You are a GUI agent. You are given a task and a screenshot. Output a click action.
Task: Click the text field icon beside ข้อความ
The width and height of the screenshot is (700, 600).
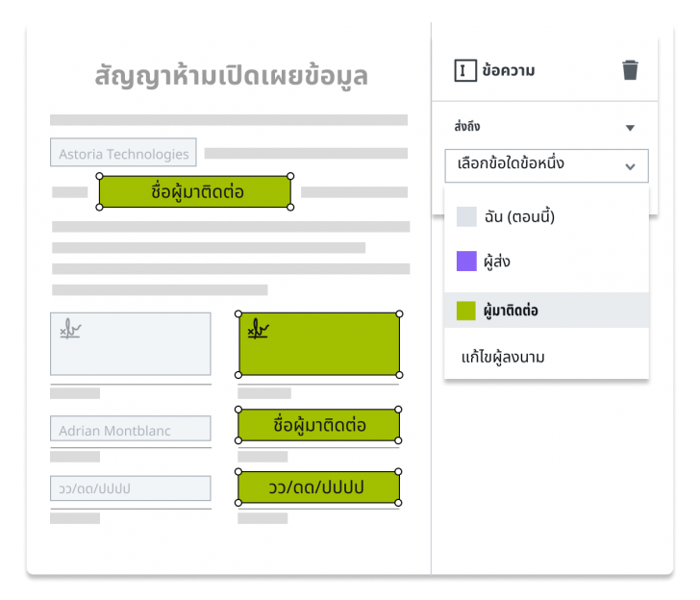(x=465, y=70)
